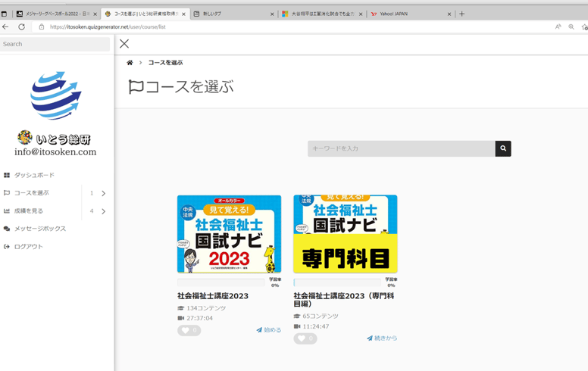Click the 続きから link for 専門科目編

(x=383, y=338)
